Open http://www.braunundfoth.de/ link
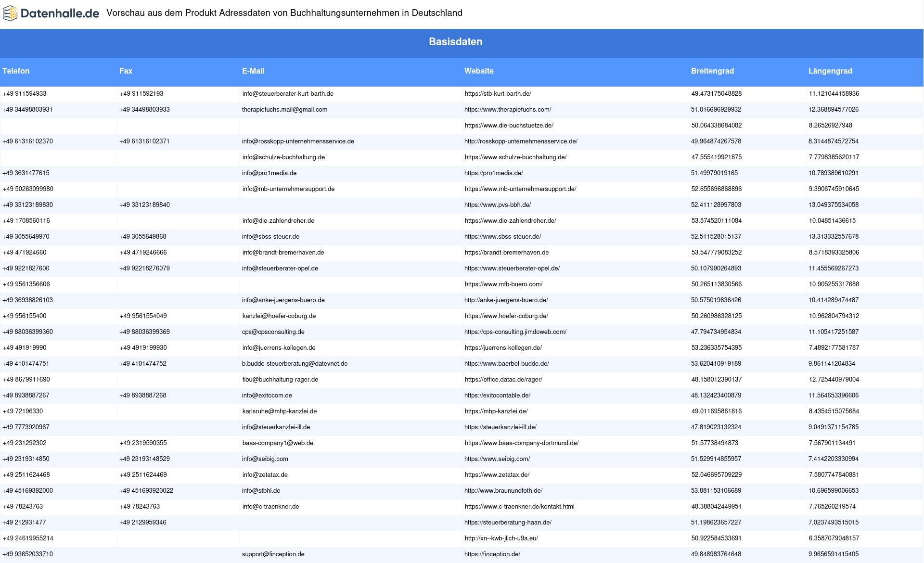The height and width of the screenshot is (563, 924). [x=503, y=491]
